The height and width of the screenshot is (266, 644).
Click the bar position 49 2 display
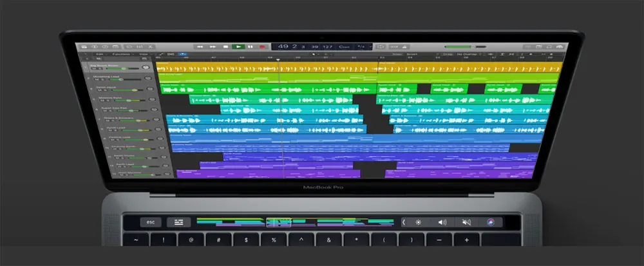(x=287, y=46)
